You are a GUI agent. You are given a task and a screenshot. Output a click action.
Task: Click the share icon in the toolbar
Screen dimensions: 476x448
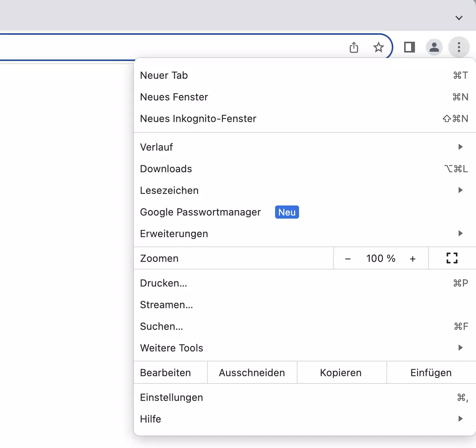[x=354, y=47]
